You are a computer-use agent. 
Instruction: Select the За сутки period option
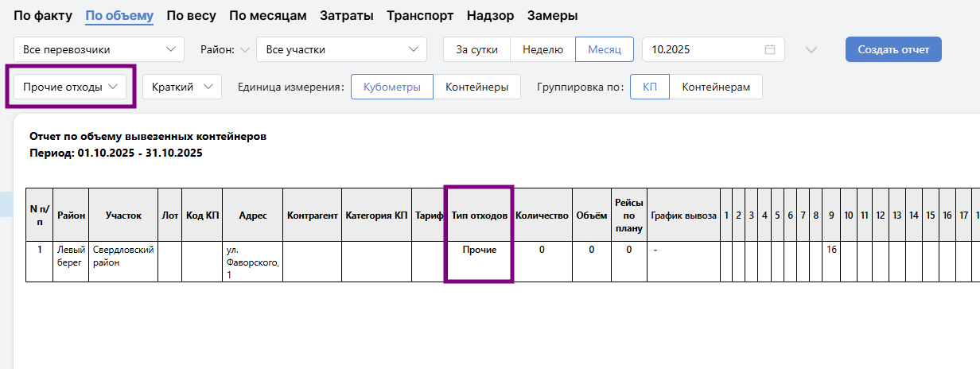476,49
